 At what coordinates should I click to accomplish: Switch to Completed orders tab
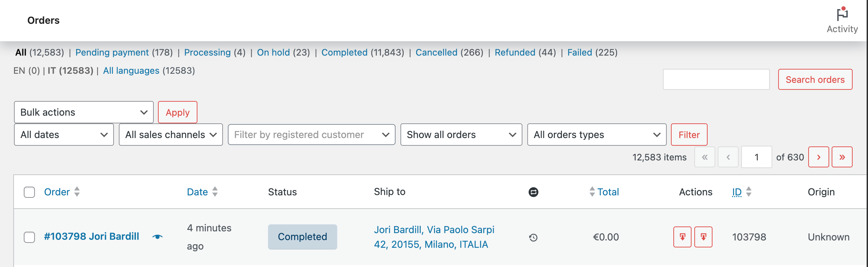[344, 52]
